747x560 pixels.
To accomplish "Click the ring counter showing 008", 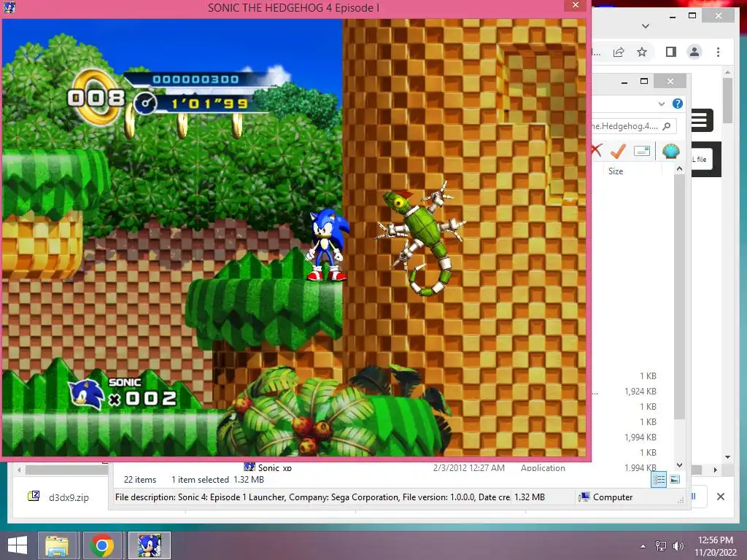I will click(96, 98).
